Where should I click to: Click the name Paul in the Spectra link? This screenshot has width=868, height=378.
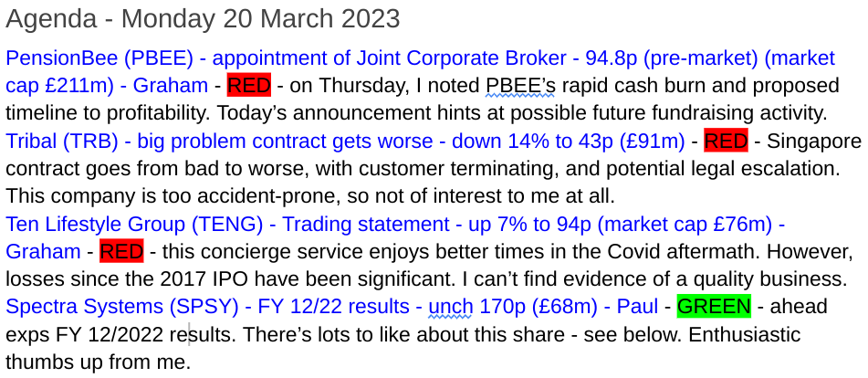click(x=637, y=306)
